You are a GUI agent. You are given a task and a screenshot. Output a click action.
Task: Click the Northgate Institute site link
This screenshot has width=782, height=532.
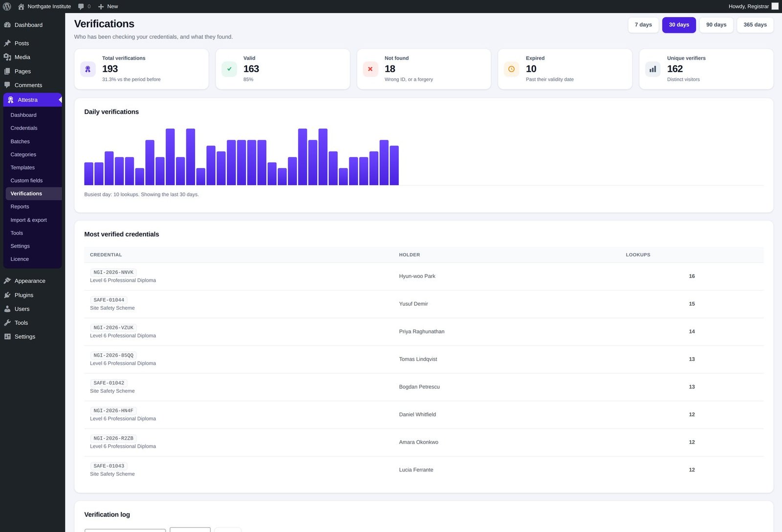[44, 6]
